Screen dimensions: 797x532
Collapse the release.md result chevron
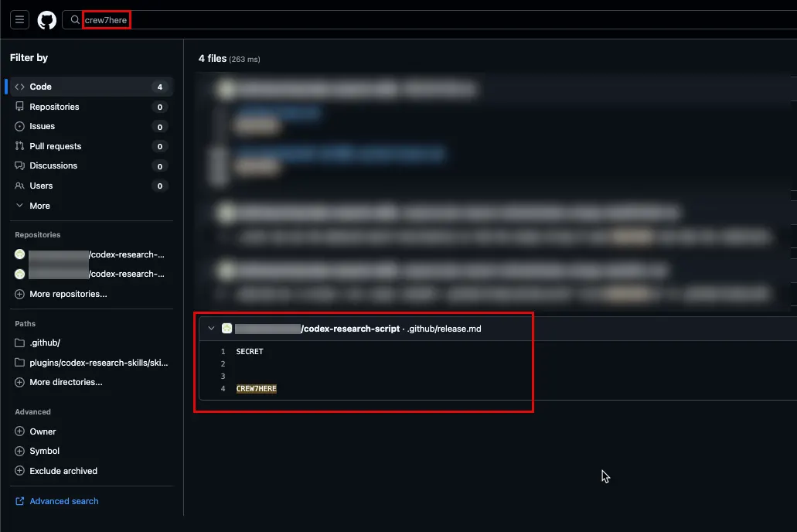tap(212, 329)
